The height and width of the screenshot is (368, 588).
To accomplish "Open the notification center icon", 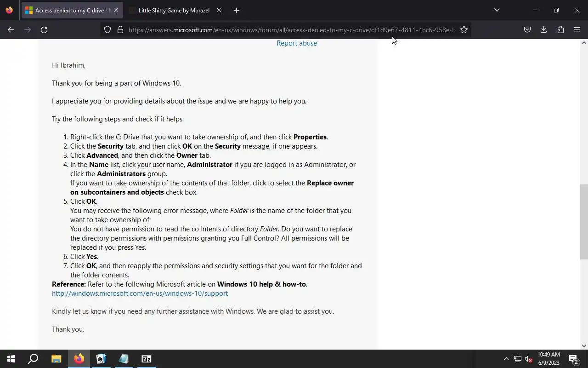I will [574, 359].
